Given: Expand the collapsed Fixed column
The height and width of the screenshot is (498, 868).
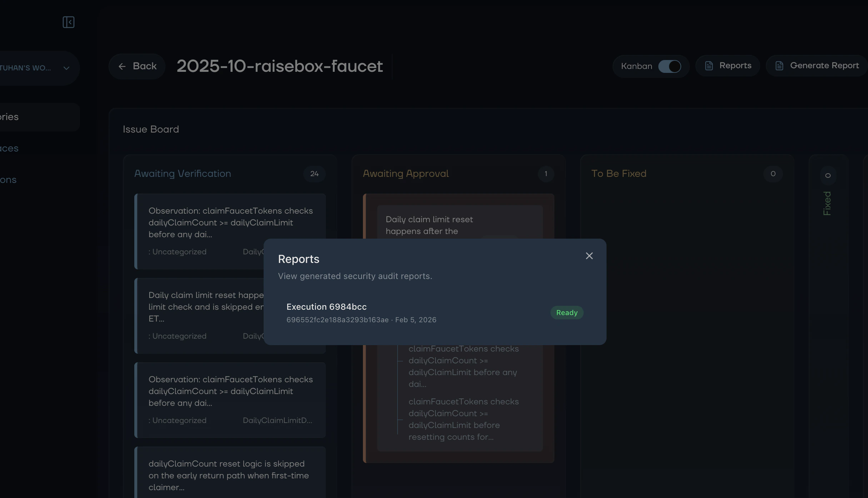Looking at the screenshot, I should point(828,204).
